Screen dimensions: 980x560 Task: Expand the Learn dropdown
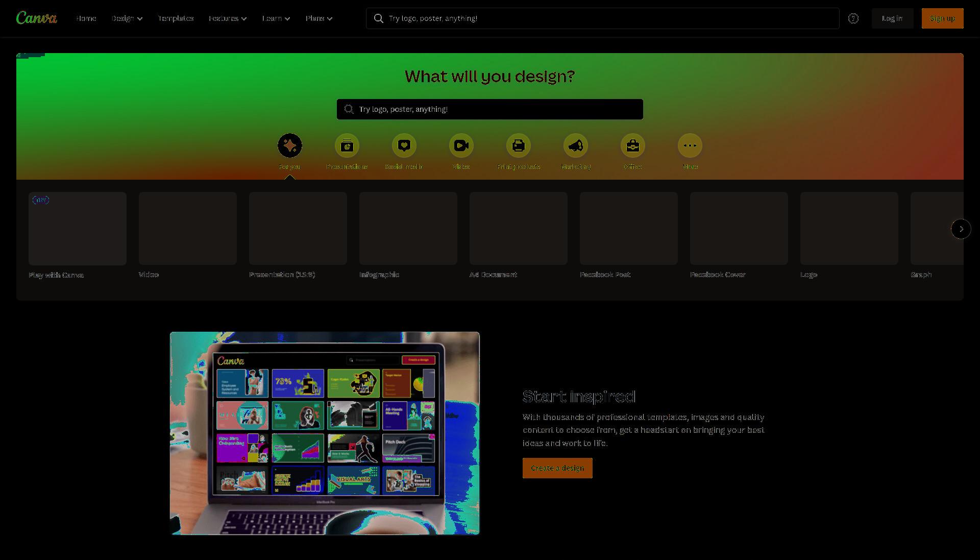(x=276, y=18)
